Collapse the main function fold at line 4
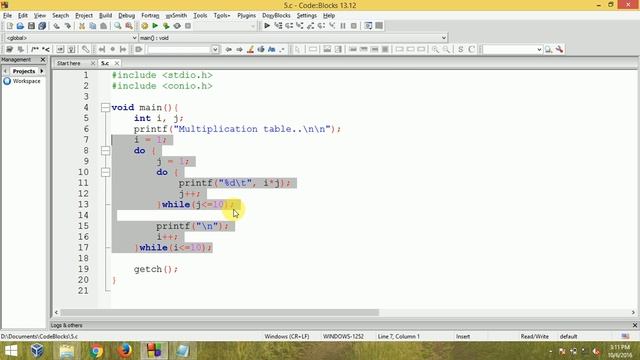 (x=105, y=107)
